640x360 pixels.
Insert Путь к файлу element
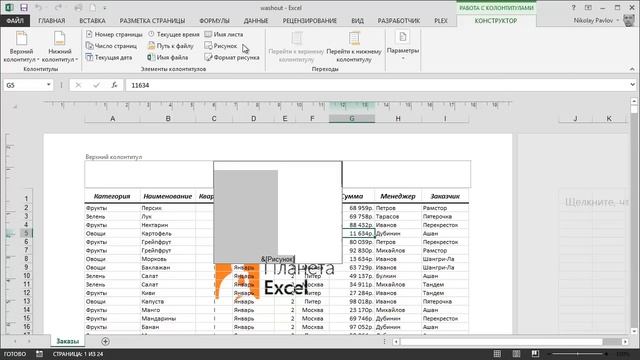pos(170,46)
